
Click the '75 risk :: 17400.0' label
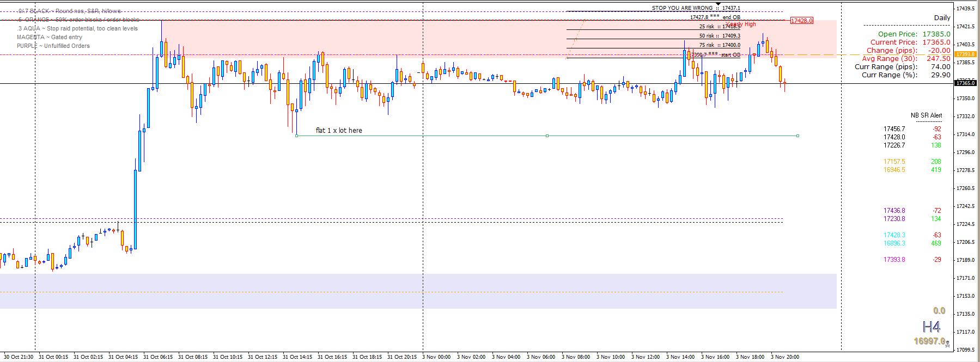coord(720,45)
